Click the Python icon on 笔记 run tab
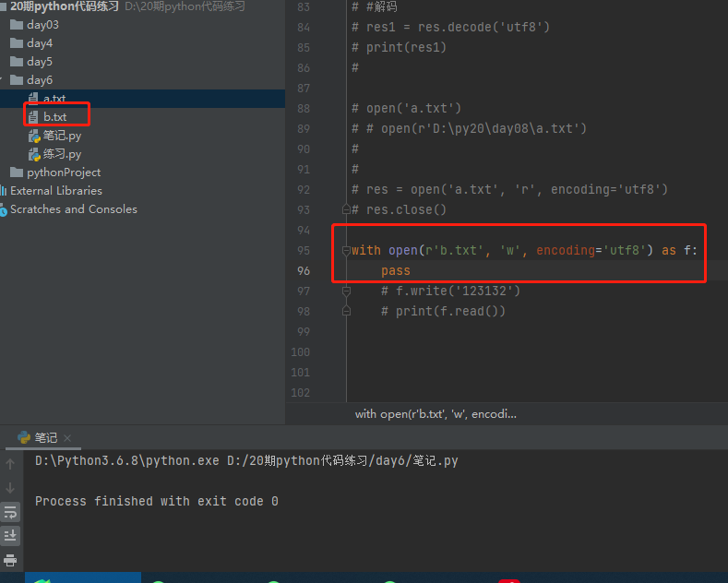Viewport: 728px width, 583px height. tap(24, 438)
